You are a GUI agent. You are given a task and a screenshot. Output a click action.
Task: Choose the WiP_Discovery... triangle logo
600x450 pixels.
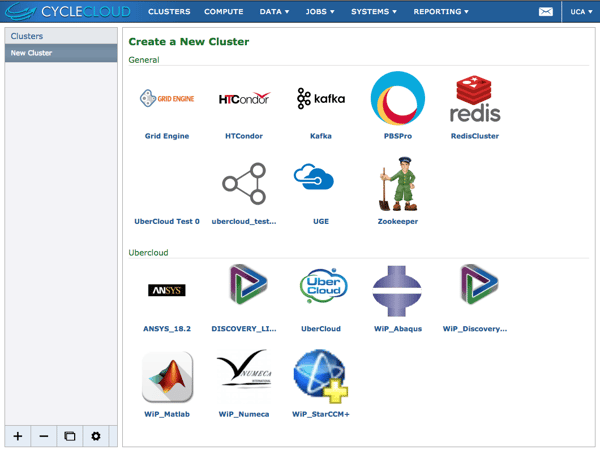click(479, 284)
